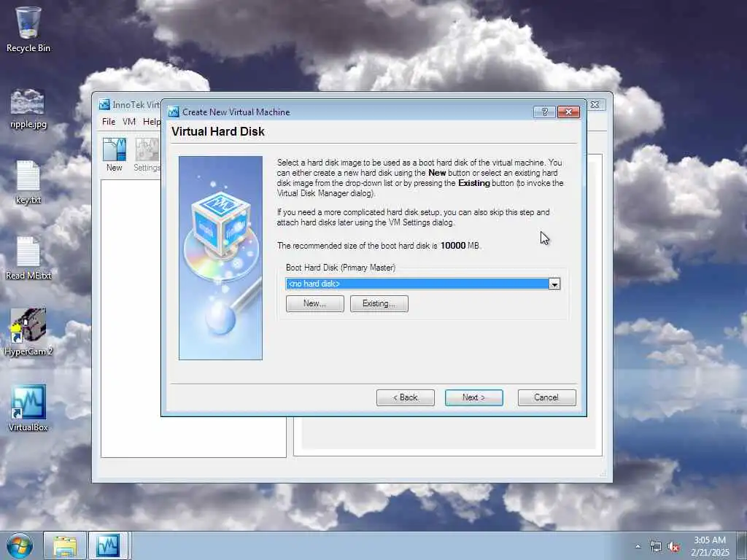Select the Read ME.txt desktop file
Viewport: 747px width, 560px height.
[x=28, y=259]
